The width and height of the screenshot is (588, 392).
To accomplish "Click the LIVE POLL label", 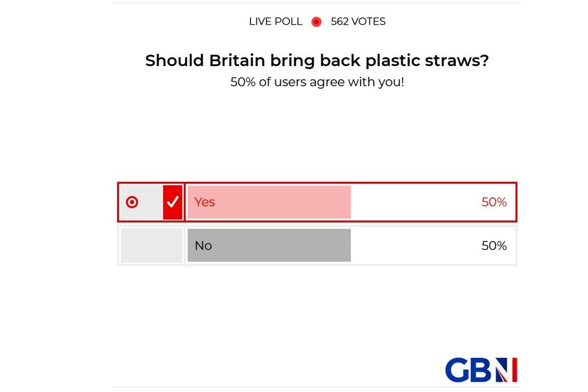I will click(275, 22).
